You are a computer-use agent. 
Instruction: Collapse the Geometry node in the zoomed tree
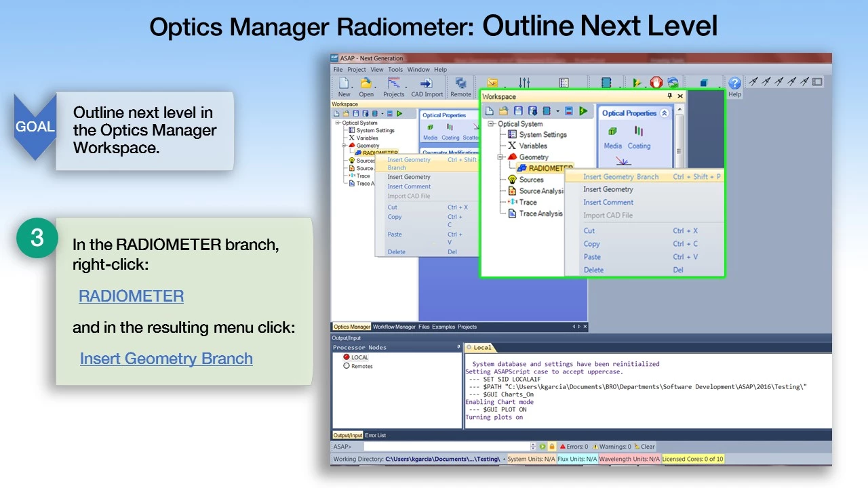[500, 157]
